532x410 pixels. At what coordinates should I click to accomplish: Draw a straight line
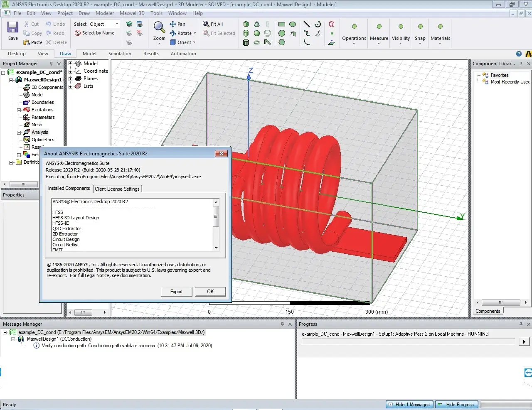[307, 24]
